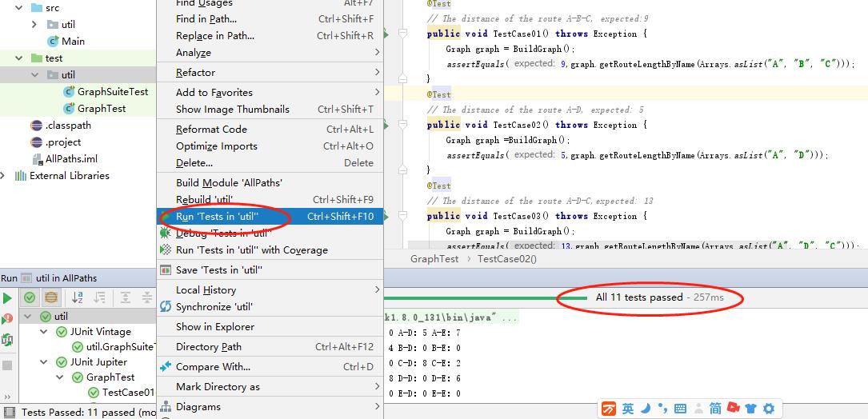Toggle Show Ignored tests filter
This screenshot has width=868, height=419.
[x=51, y=297]
